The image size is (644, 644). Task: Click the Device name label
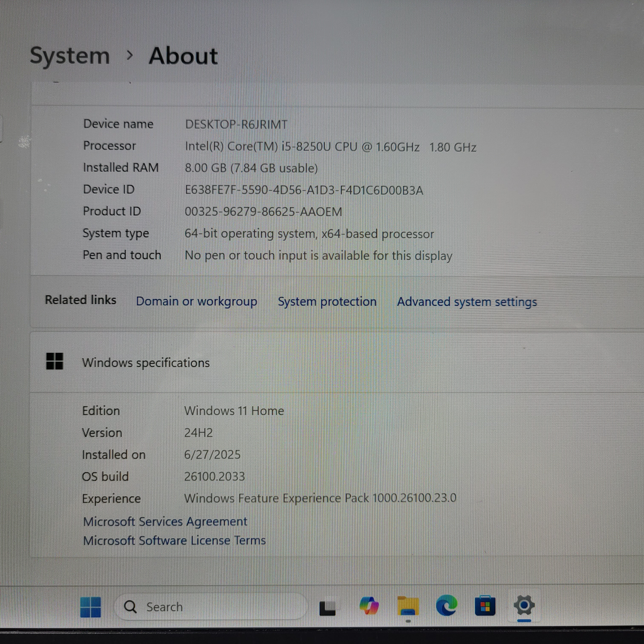click(118, 124)
